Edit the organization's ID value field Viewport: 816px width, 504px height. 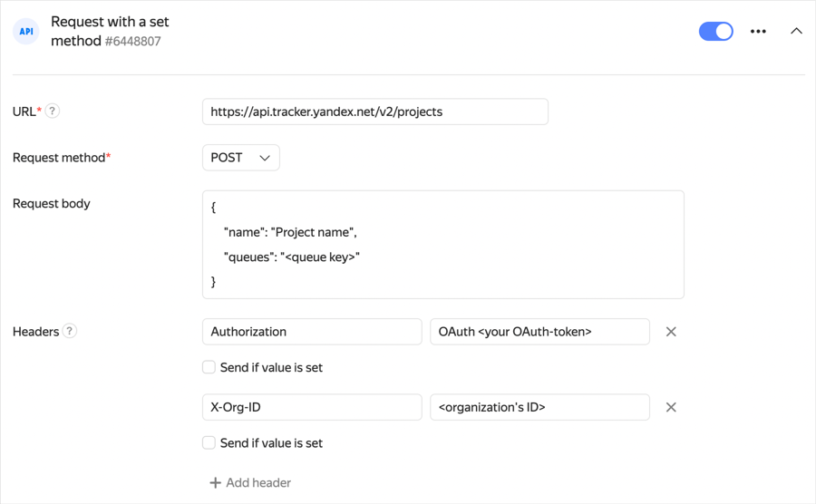click(539, 407)
